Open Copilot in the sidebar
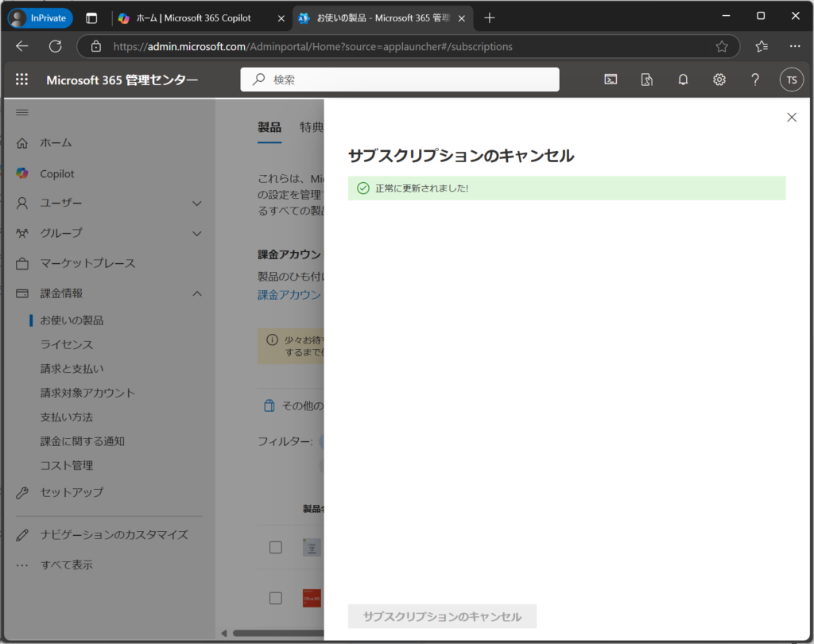This screenshot has width=814, height=644. pos(56,173)
